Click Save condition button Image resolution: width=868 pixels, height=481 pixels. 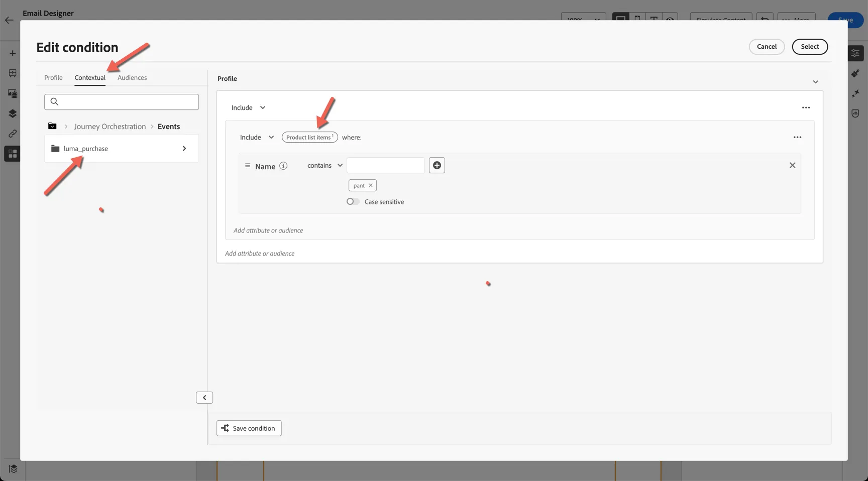pos(249,428)
